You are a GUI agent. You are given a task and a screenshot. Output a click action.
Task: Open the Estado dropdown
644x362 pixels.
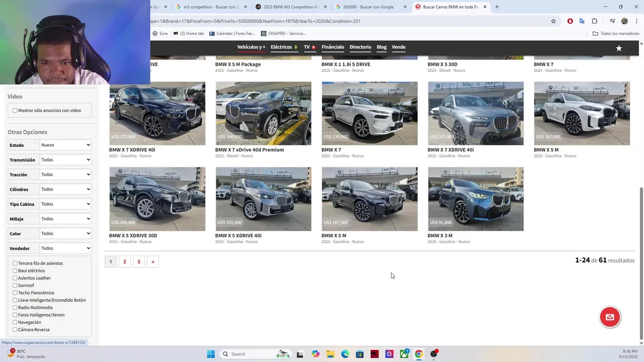[65, 145]
